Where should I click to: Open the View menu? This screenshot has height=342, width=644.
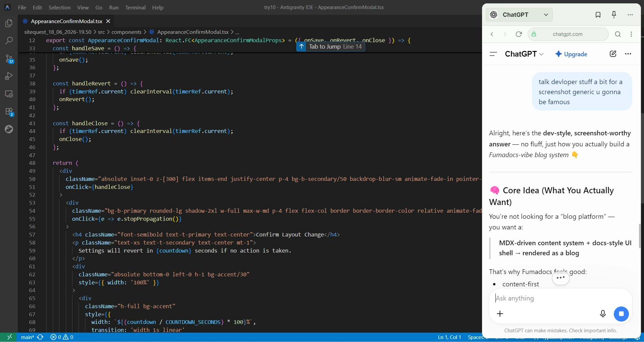tap(83, 7)
